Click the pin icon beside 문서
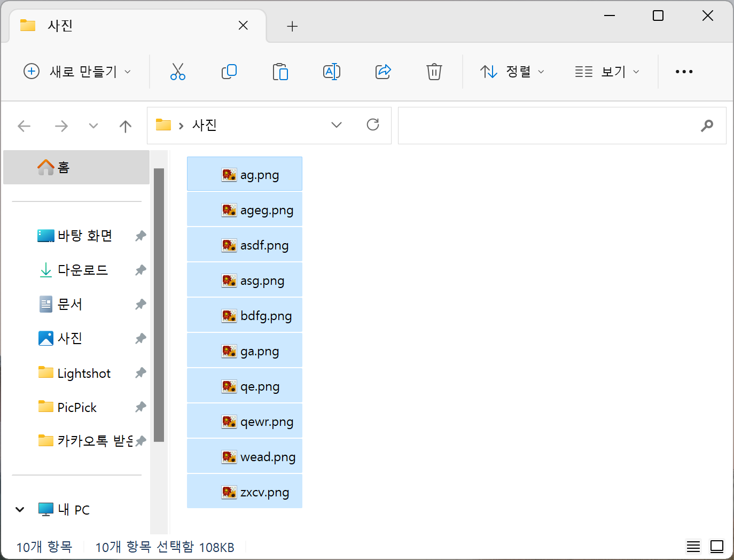This screenshot has height=560, width=734. pos(140,304)
